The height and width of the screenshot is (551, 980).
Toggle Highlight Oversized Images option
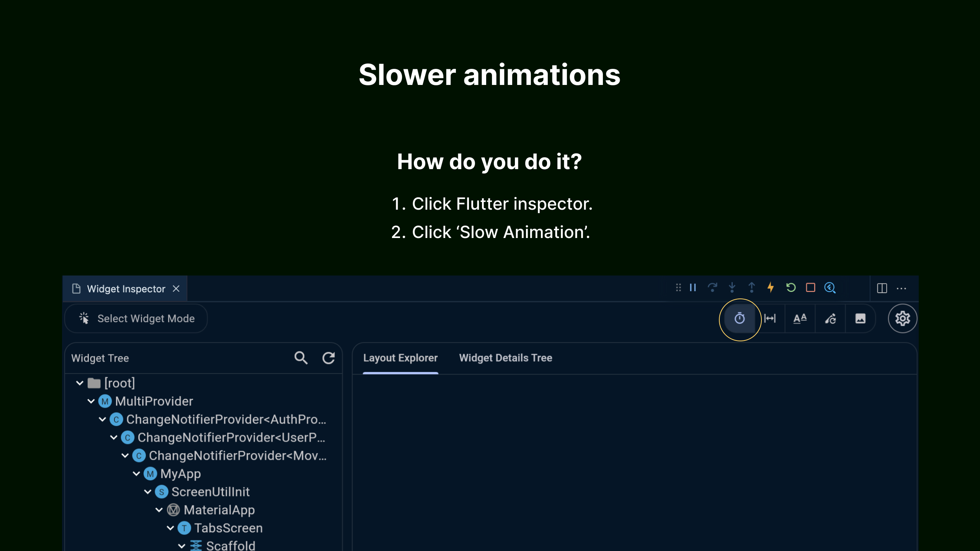click(x=859, y=318)
